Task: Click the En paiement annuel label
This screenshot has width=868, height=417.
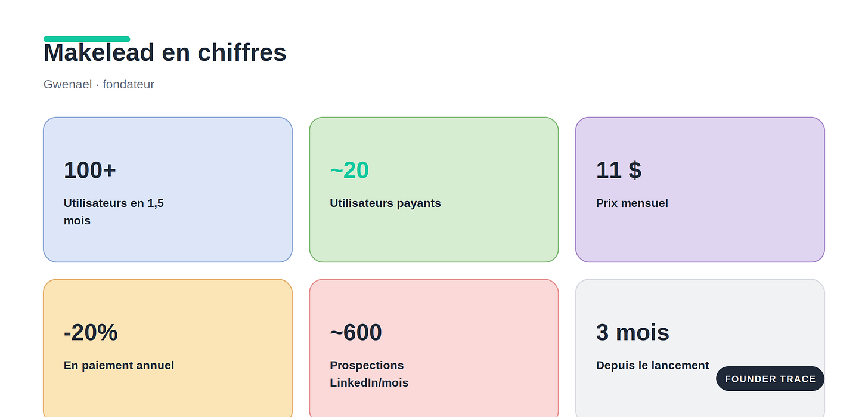Action: pos(119,365)
